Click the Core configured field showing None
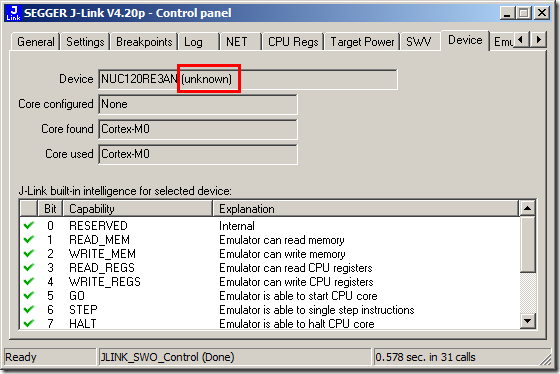The width and height of the screenshot is (560, 374). tap(198, 104)
